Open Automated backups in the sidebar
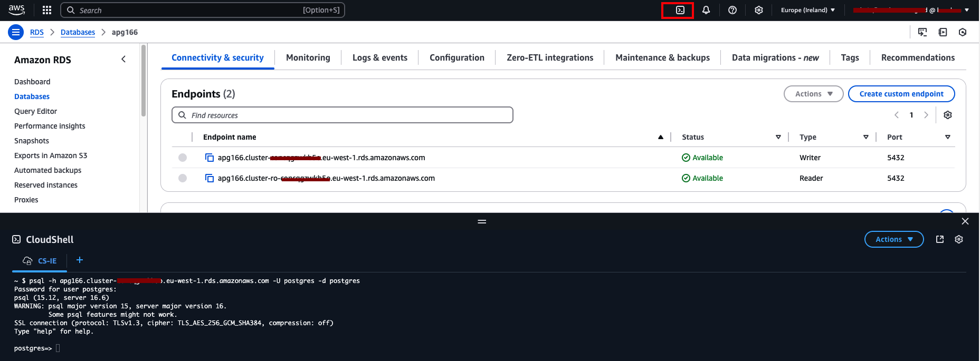 pyautogui.click(x=47, y=170)
